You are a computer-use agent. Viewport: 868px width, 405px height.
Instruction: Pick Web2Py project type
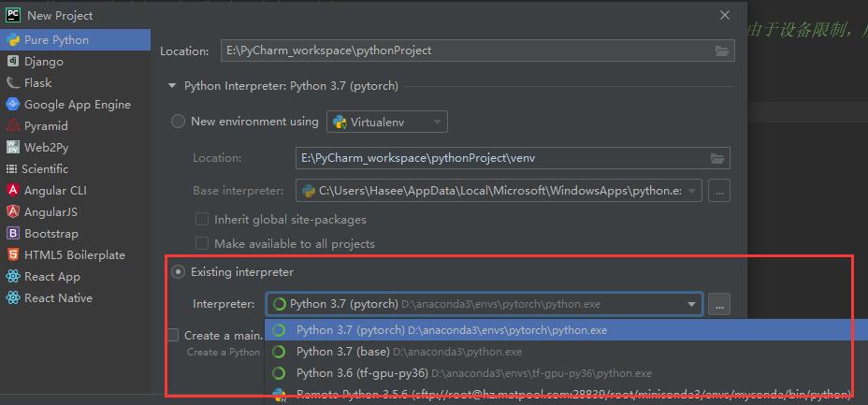(75, 148)
